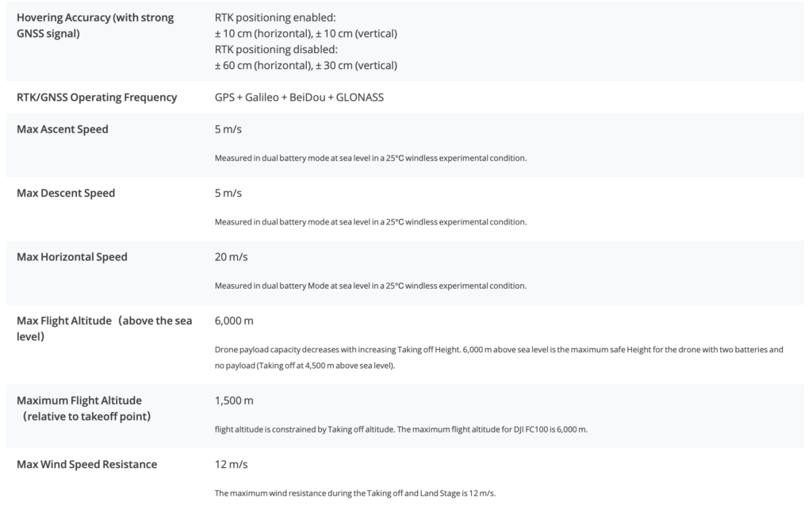This screenshot has width=812, height=522.
Task: Click the note under Max Descent Speed value
Action: tap(370, 222)
